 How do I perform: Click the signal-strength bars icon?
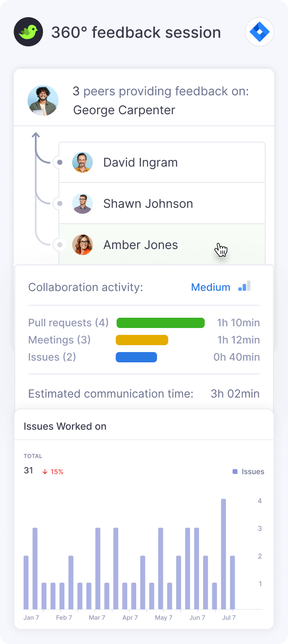[x=245, y=286]
